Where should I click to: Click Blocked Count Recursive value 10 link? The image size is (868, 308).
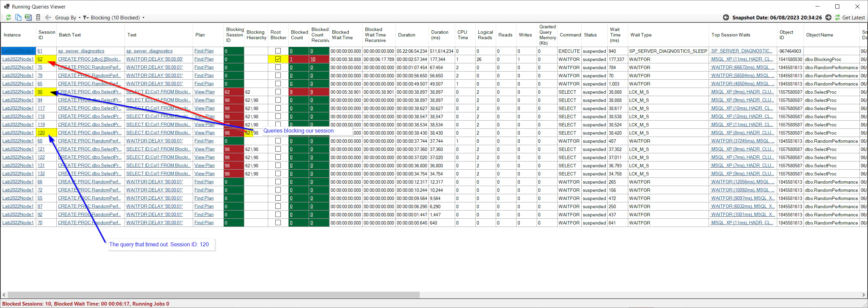point(313,59)
